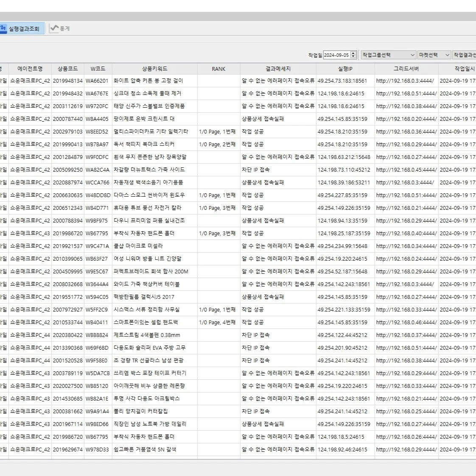This screenshot has height=476, width=476.
Task: Expand the 작업그룹선택 dropdown
Action: click(x=388, y=55)
